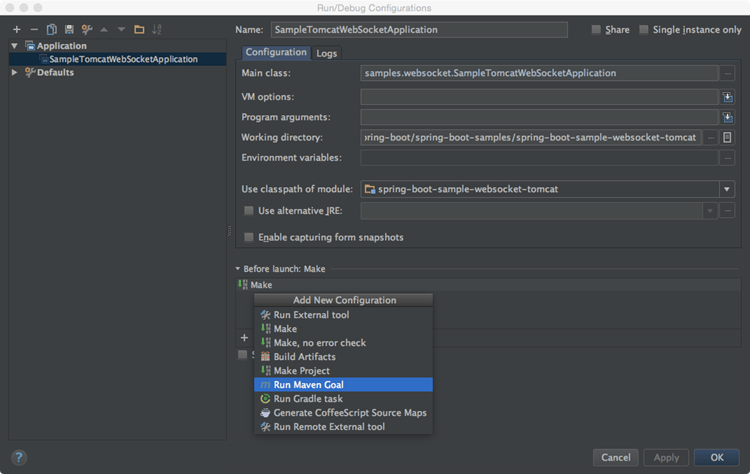
Task: Expand the Defaults tree node
Action: pos(14,72)
